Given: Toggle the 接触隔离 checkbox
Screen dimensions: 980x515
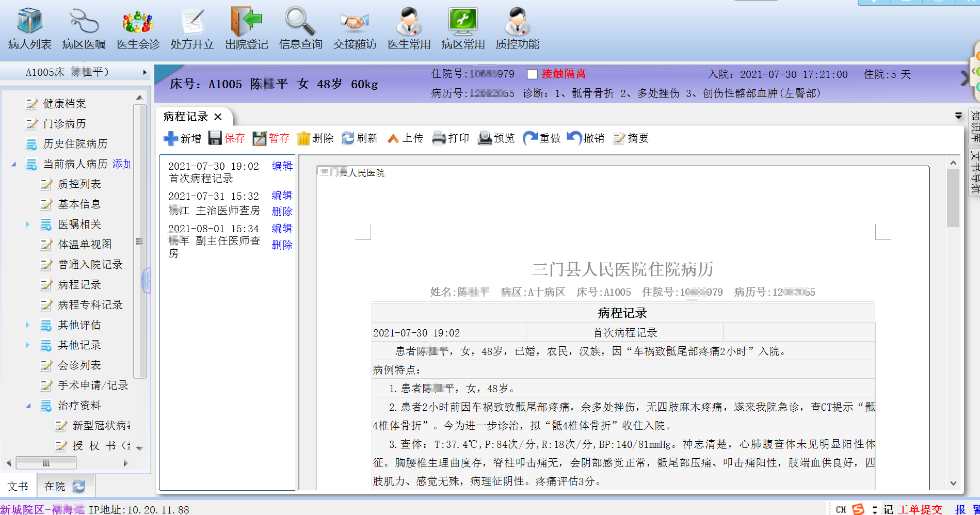Looking at the screenshot, I should [532, 74].
